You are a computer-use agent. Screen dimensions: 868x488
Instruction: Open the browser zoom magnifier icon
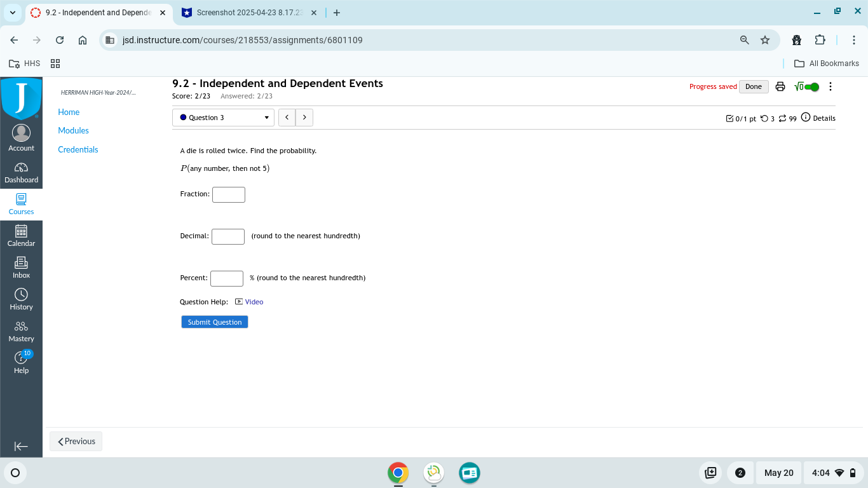pyautogui.click(x=745, y=40)
